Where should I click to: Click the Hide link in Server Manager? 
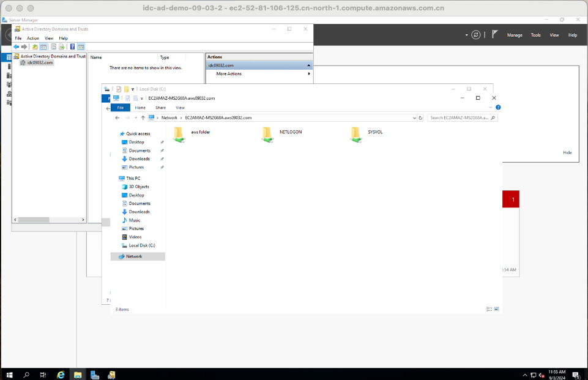coord(567,153)
